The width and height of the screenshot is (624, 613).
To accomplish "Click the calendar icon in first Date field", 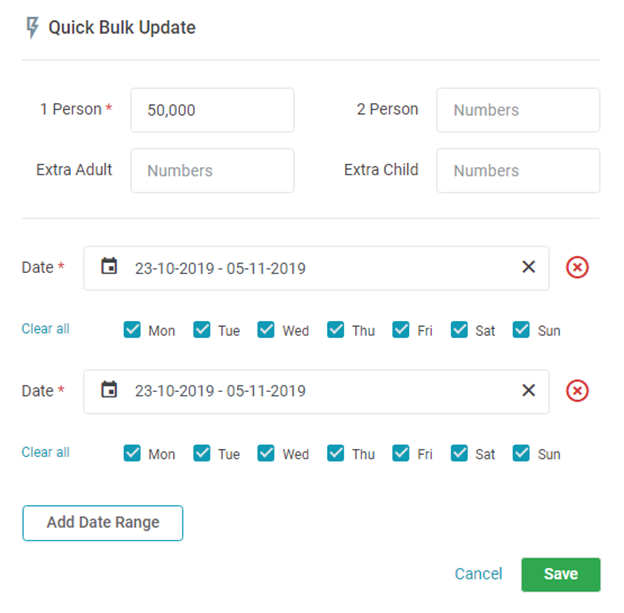I will tap(110, 267).
